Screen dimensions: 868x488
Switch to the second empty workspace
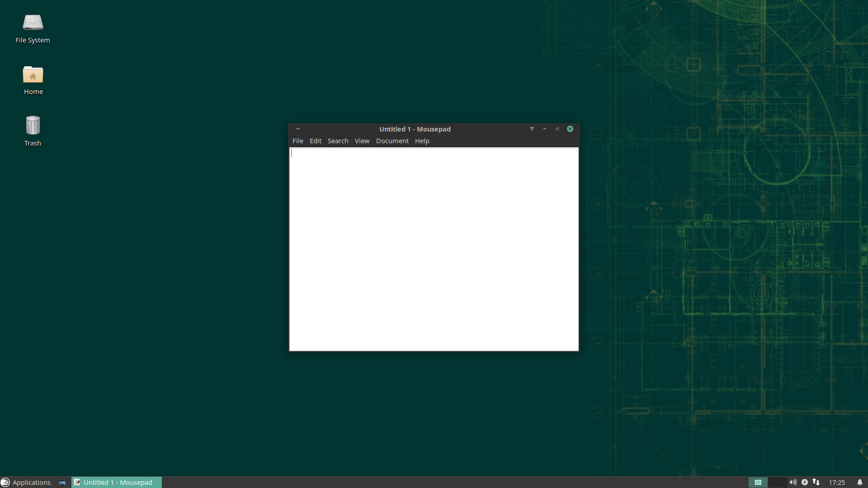pos(778,482)
